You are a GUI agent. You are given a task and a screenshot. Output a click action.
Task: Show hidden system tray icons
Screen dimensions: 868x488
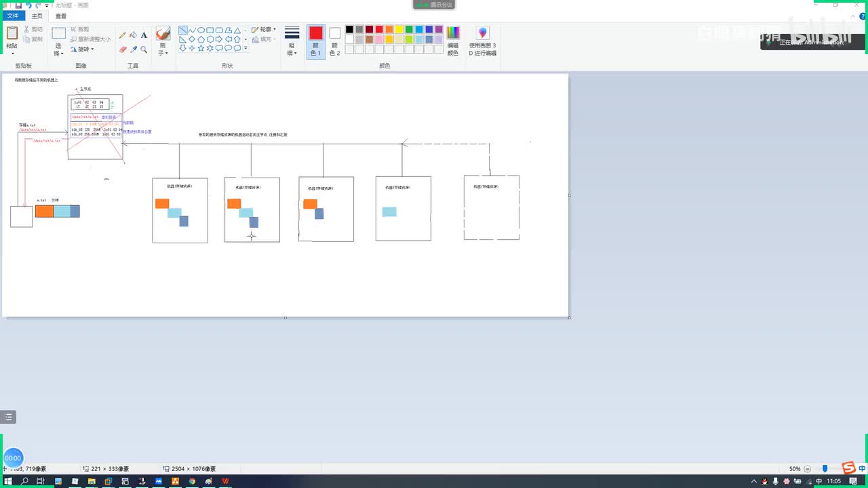(753, 481)
